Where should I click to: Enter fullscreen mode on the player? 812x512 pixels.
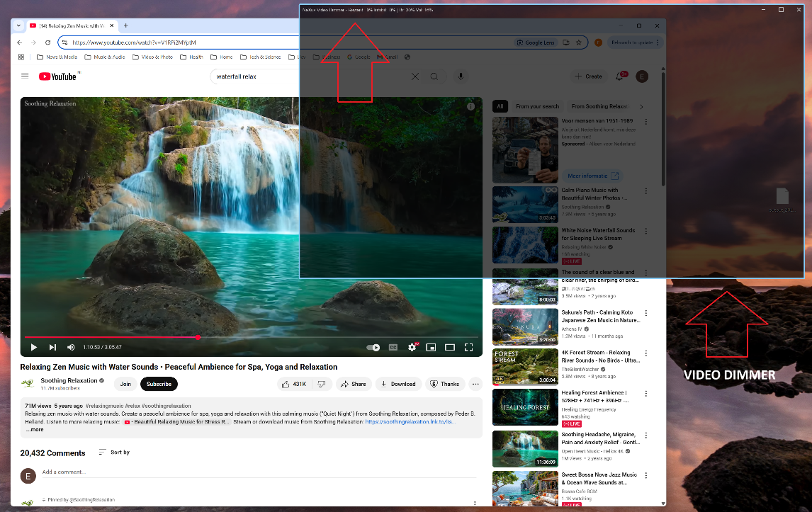[468, 348]
